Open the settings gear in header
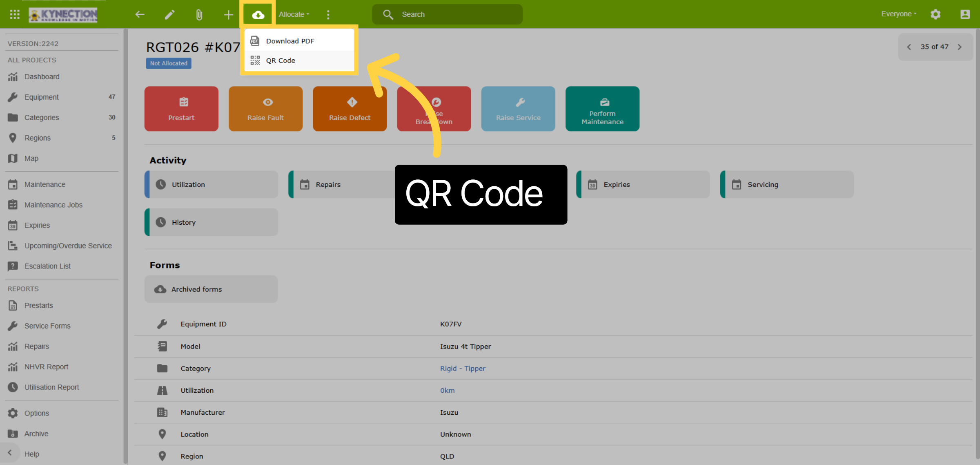 click(x=935, y=15)
